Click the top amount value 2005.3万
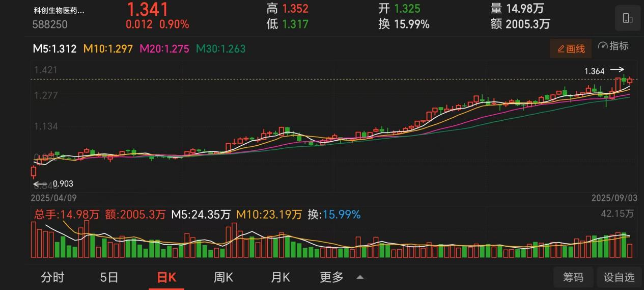644x290 pixels. (x=528, y=24)
